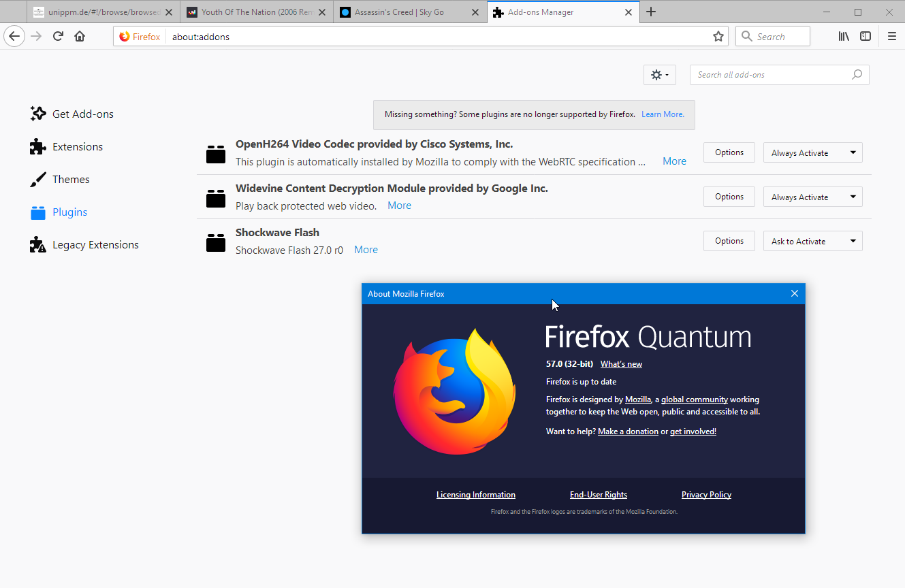Screen dimensions: 905x588
Task: Switch to Assassin's Creed Sky Go tab
Action: coord(410,12)
